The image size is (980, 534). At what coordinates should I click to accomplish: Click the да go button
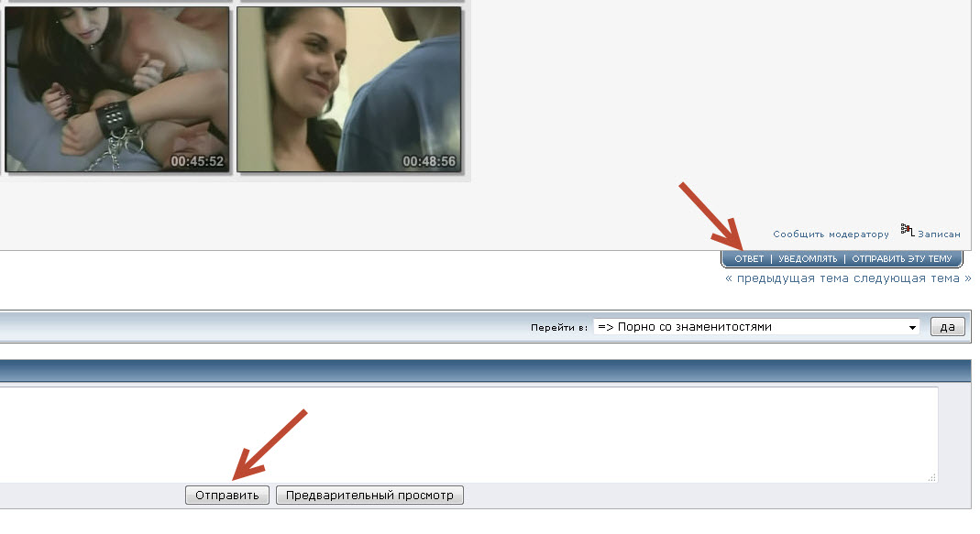click(x=947, y=327)
